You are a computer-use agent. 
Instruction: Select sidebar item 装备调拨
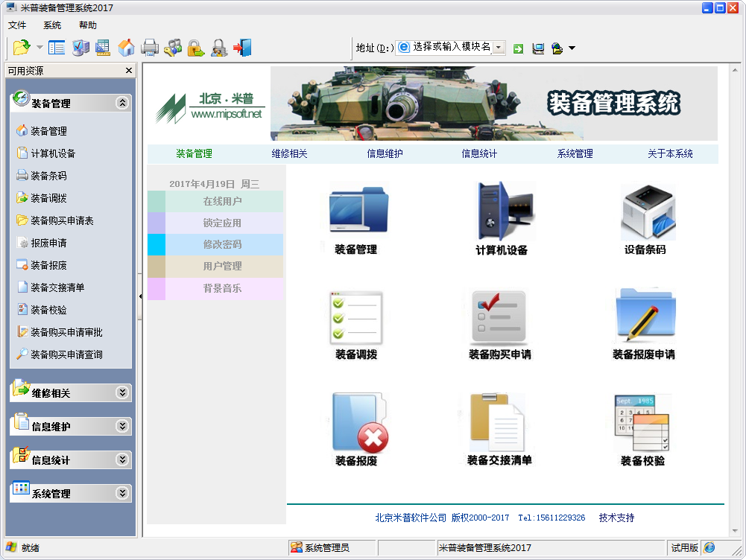pyautogui.click(x=48, y=198)
